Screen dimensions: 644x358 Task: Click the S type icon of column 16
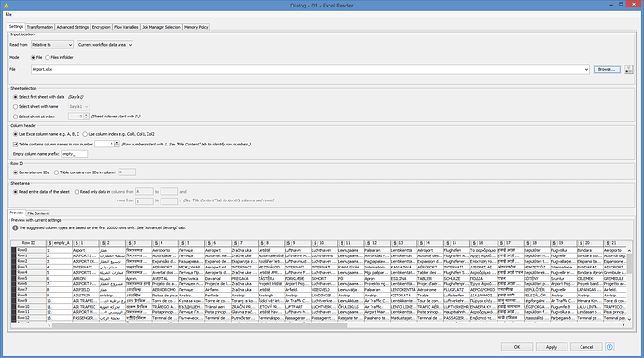click(x=474, y=243)
